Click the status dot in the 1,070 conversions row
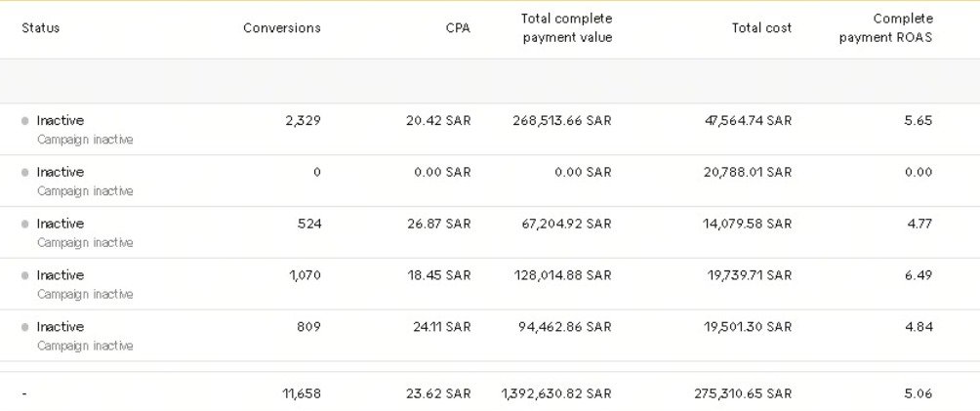The image size is (980, 411). (x=25, y=276)
